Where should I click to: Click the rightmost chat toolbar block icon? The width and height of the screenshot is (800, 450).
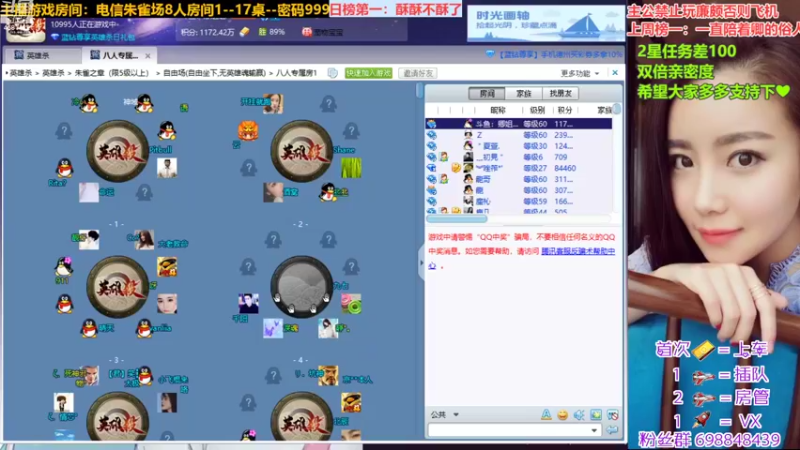point(612,415)
